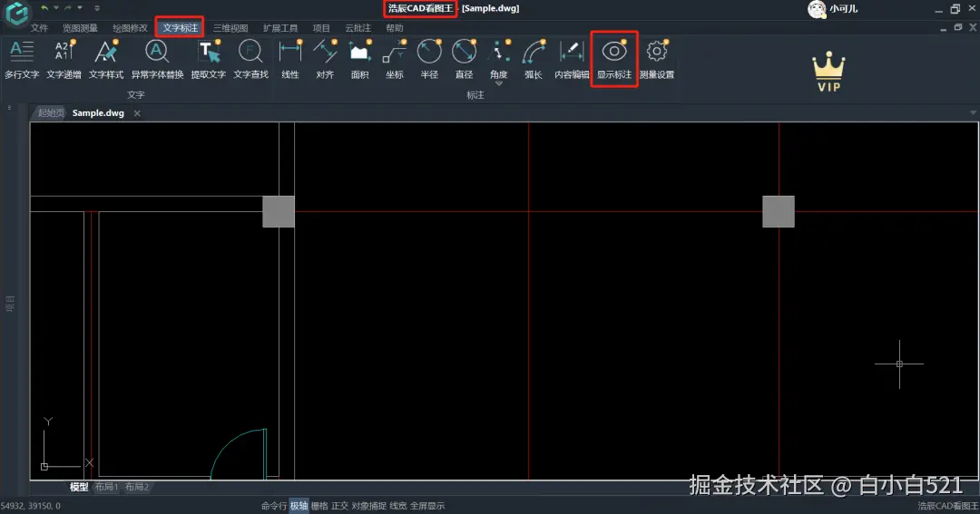
Task: Toggle 线宽 lineweight display
Action: pos(398,506)
